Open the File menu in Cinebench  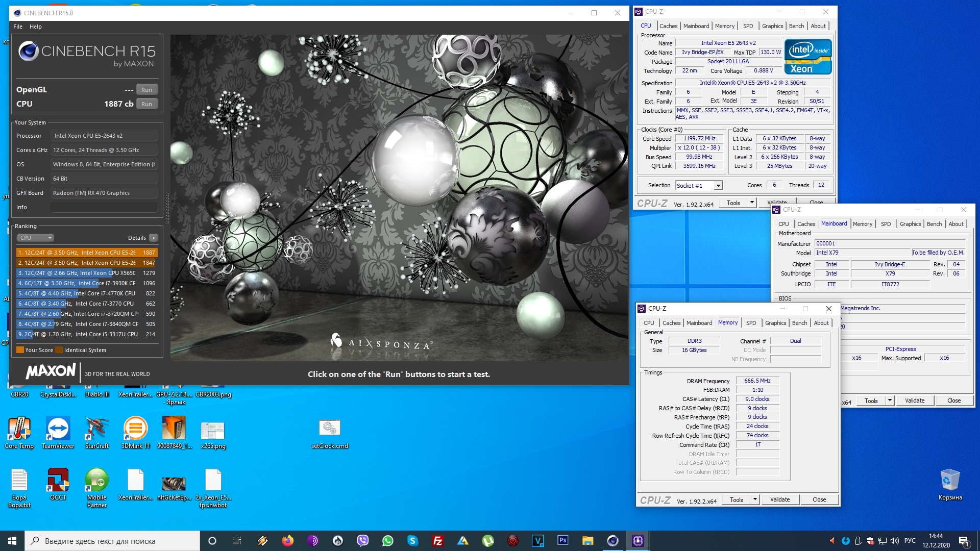[x=18, y=27]
